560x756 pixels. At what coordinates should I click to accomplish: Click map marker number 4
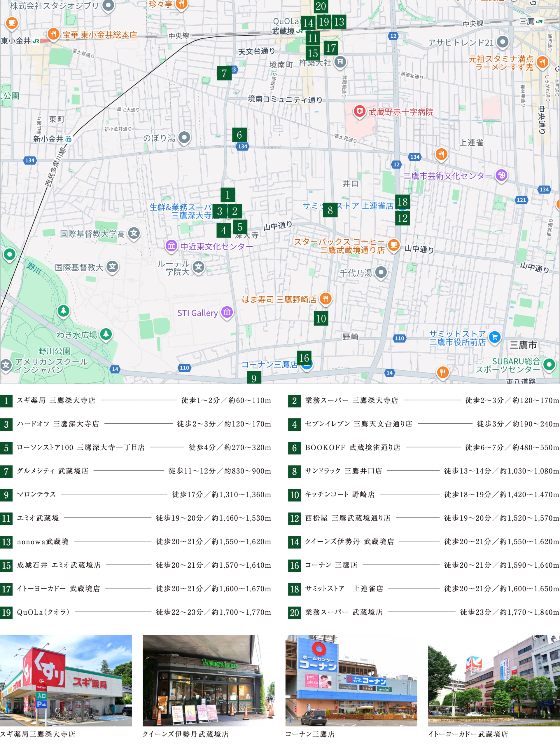click(224, 231)
